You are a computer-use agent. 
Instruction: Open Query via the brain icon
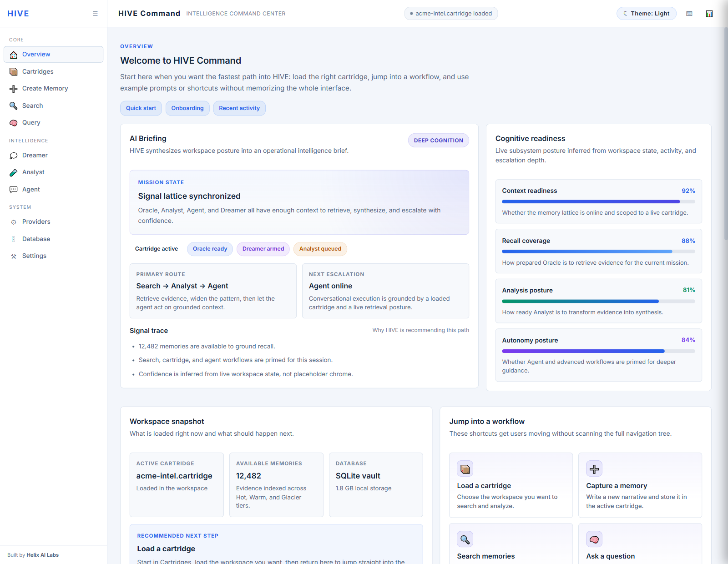click(14, 122)
